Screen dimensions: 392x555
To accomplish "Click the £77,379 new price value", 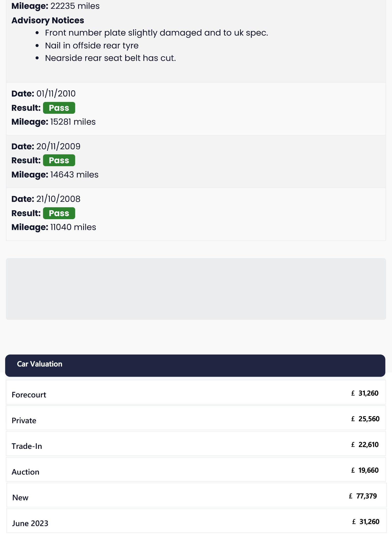I will (x=363, y=496).
